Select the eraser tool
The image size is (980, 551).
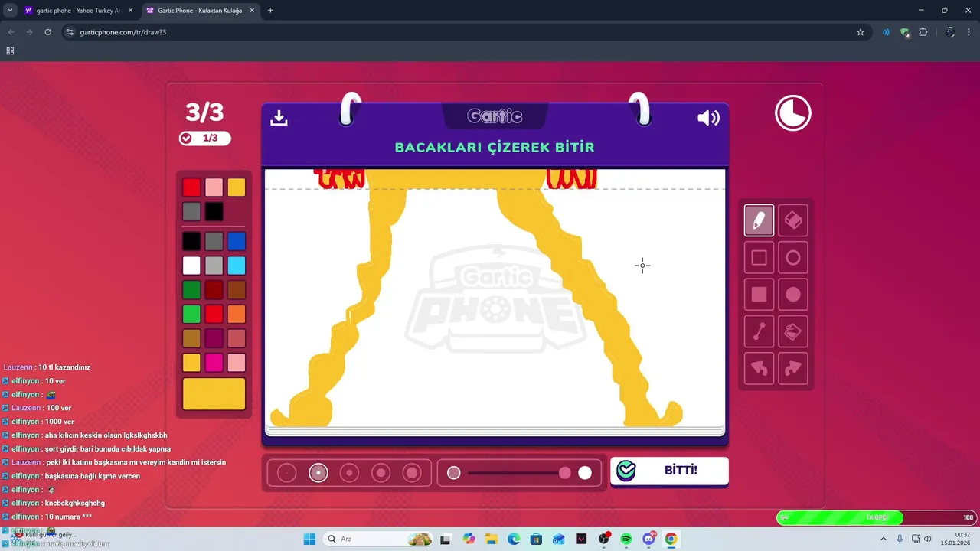pos(793,220)
